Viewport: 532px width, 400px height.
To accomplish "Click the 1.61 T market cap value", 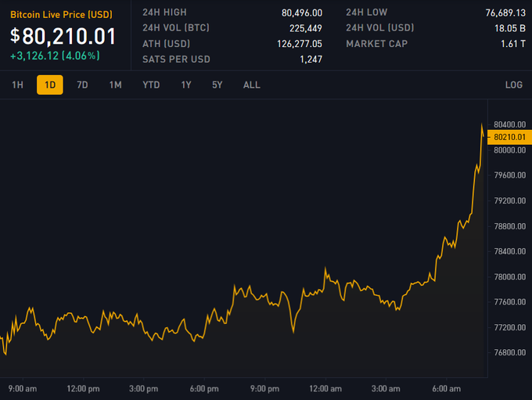I will (513, 44).
